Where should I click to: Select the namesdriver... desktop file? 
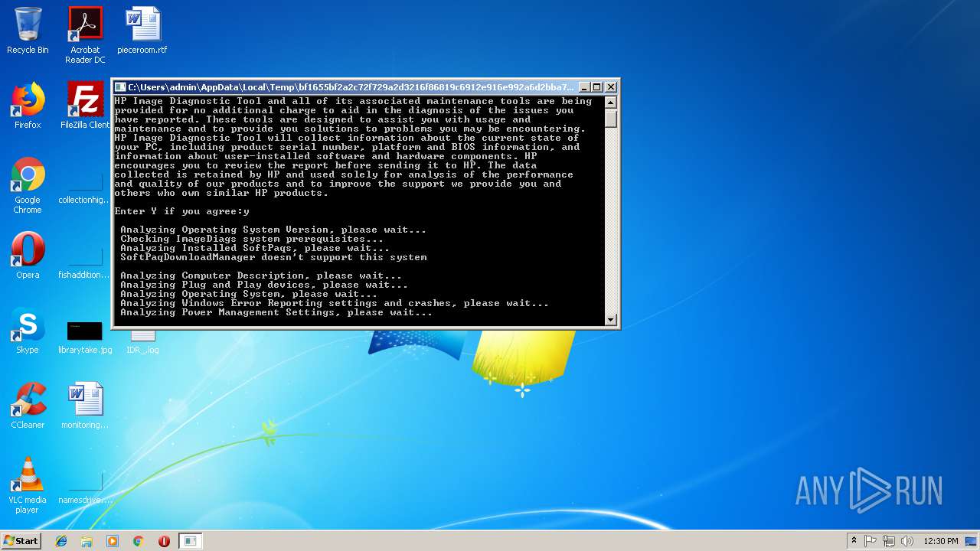tap(85, 487)
